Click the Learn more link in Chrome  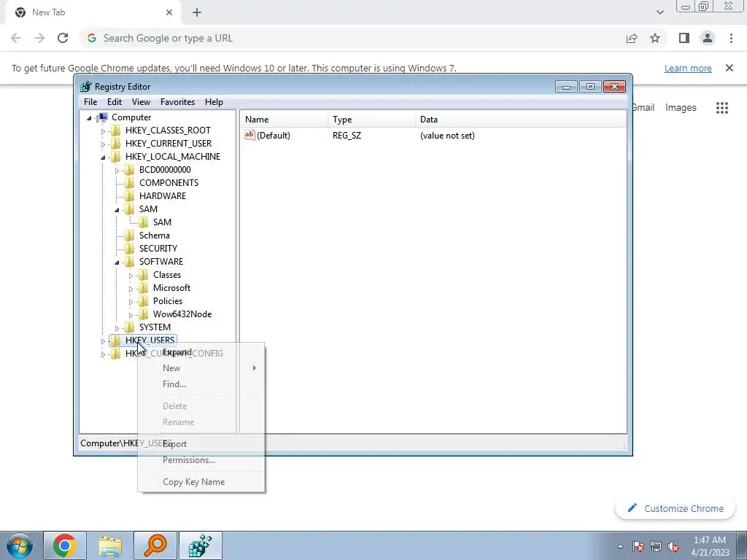click(688, 68)
